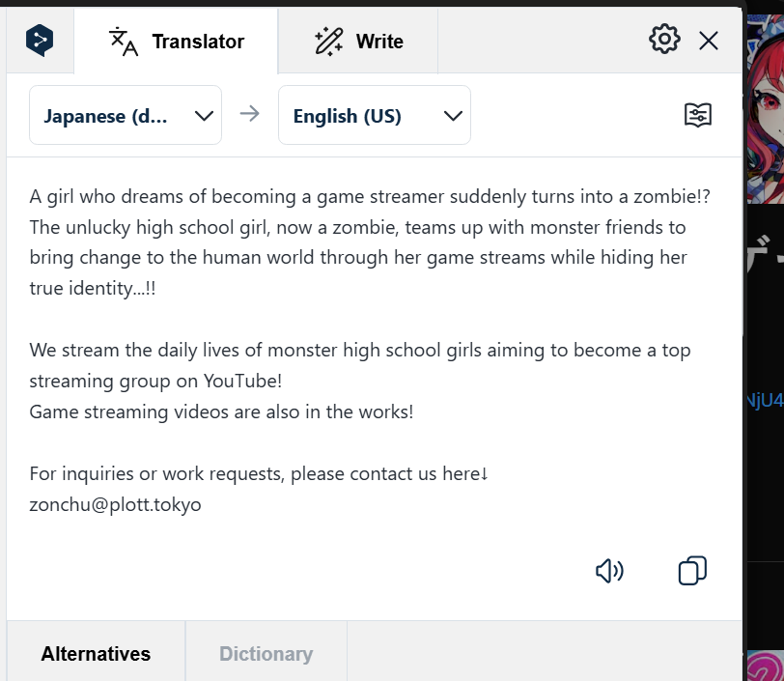This screenshot has height=681, width=784.
Task: Open the English (US) target language dropdown
Action: pos(375,115)
